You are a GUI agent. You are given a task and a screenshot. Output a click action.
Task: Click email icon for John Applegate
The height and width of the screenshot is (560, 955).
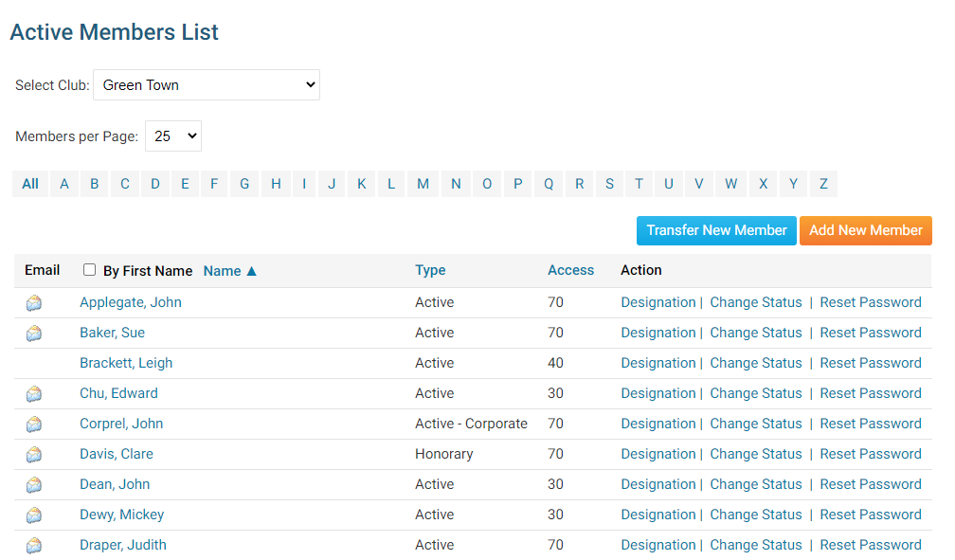[34, 303]
